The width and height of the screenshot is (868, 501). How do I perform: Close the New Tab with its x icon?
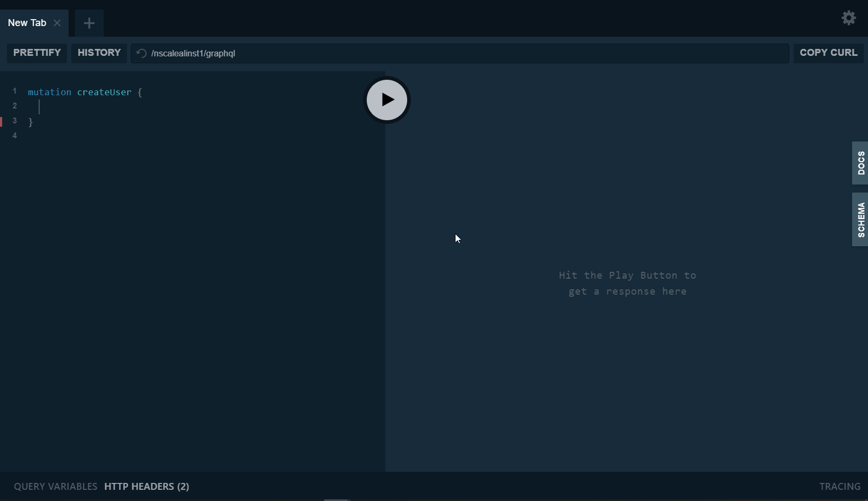pos(58,23)
